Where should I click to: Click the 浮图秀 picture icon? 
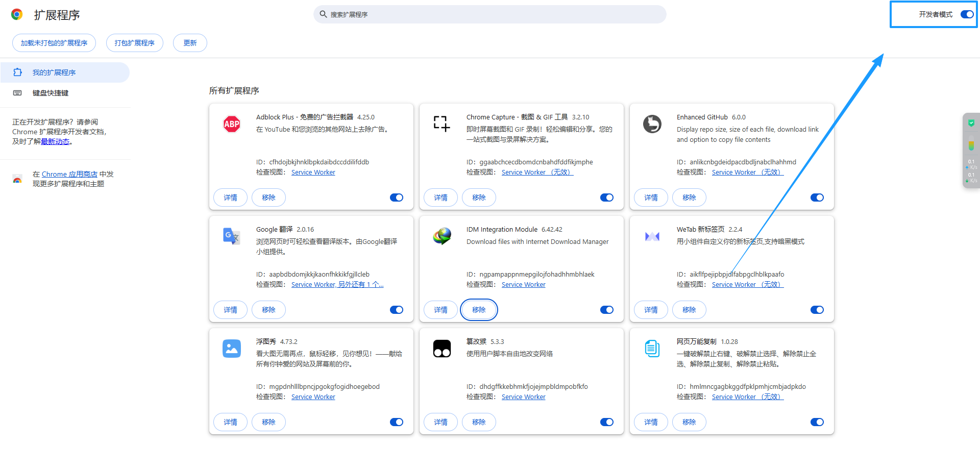(232, 349)
